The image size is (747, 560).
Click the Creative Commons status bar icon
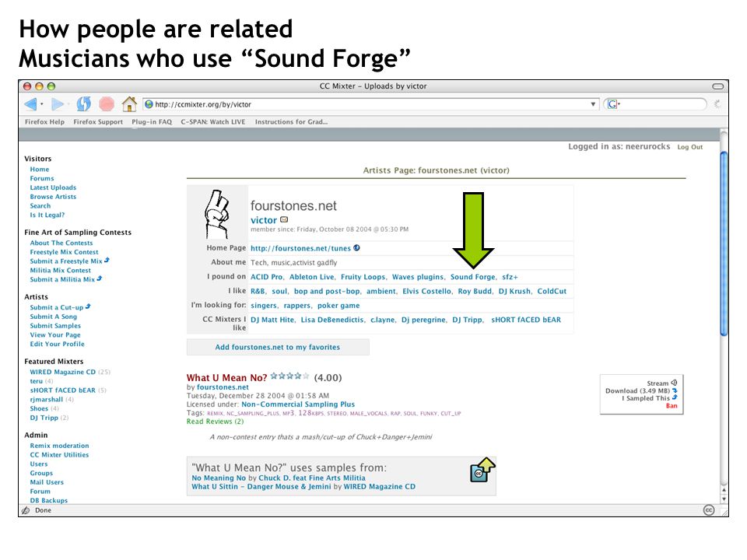pos(709,510)
